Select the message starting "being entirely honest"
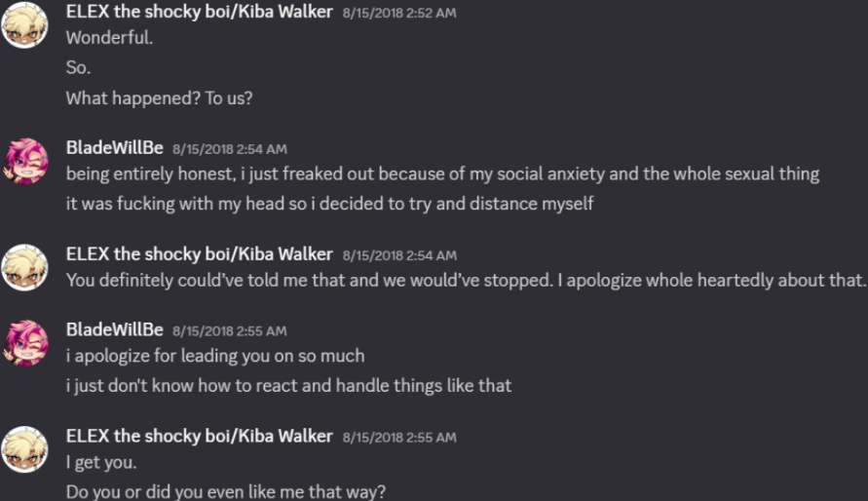The width and height of the screenshot is (868, 501). (442, 174)
